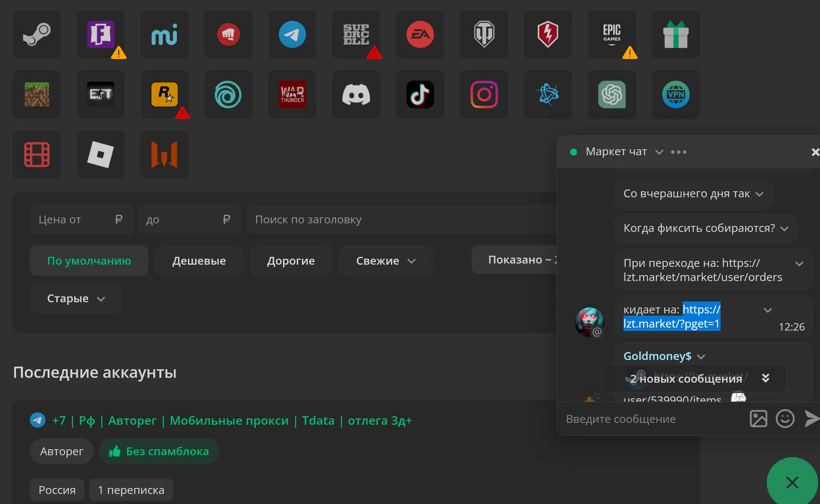Viewport: 820px width, 504px height.
Task: Open the Старые sort dropdown
Action: [x=76, y=298]
